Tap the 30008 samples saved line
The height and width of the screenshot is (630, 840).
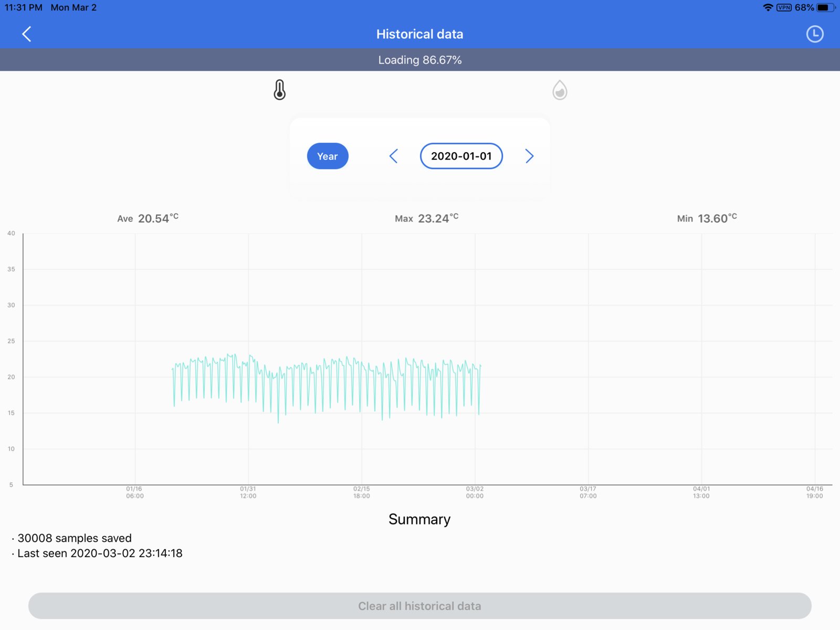coord(72,538)
